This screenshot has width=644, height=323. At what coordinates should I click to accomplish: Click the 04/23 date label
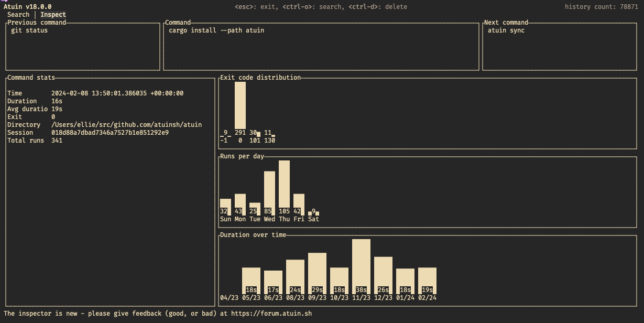pyautogui.click(x=229, y=298)
